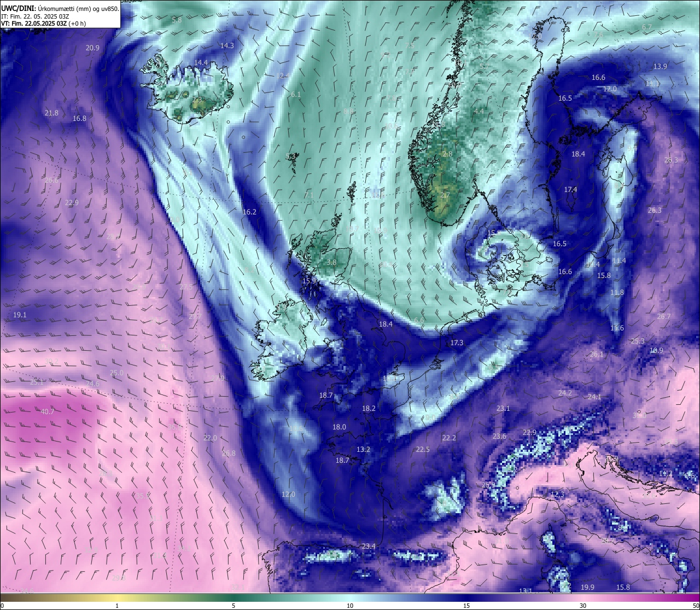700x610 pixels.
Task: Click the 16.2 value northwest of Scotland
Action: 249,212
